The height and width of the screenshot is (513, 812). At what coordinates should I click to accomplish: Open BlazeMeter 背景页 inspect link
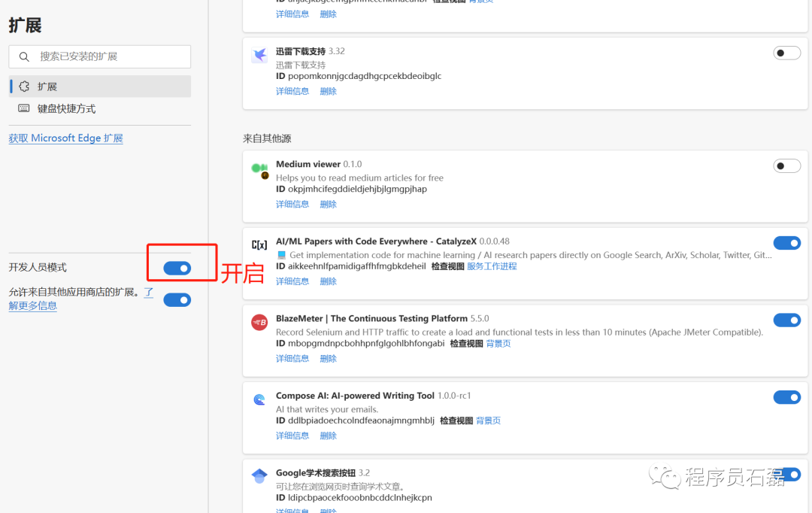point(498,344)
